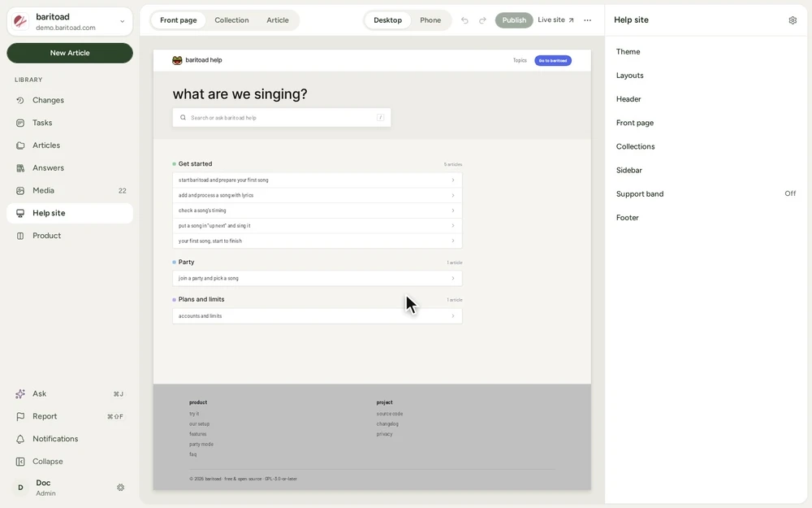Click the New Article button
The width and height of the screenshot is (812, 508).
coord(70,53)
